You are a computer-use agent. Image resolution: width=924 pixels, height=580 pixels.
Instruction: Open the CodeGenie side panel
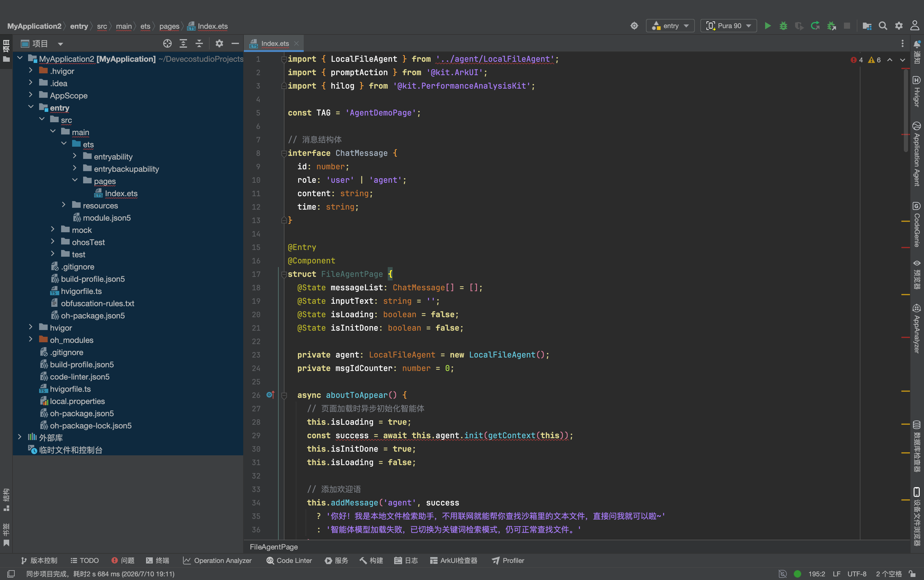pos(917,225)
